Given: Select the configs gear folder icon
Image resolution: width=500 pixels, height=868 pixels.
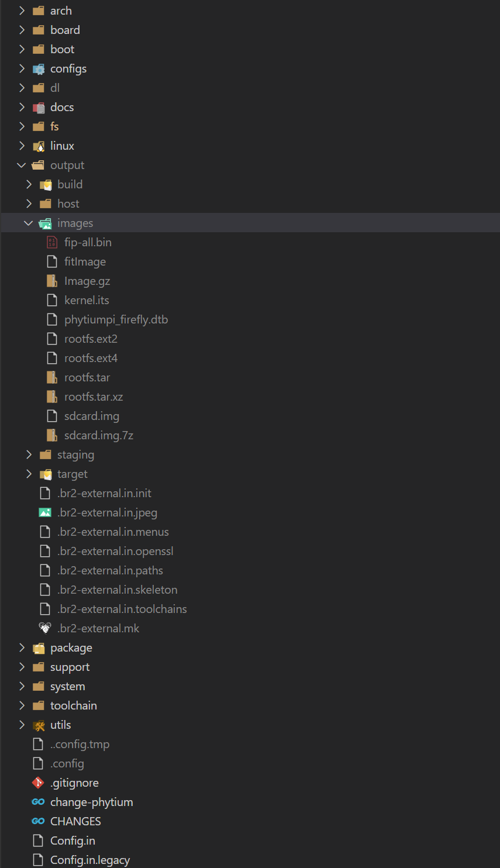Looking at the screenshot, I should pyautogui.click(x=39, y=68).
